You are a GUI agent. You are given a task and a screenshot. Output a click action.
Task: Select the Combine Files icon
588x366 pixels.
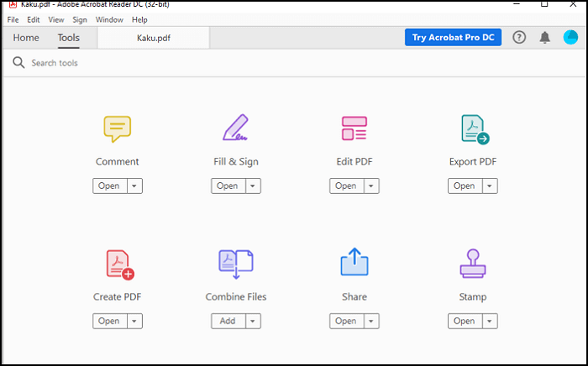(235, 264)
